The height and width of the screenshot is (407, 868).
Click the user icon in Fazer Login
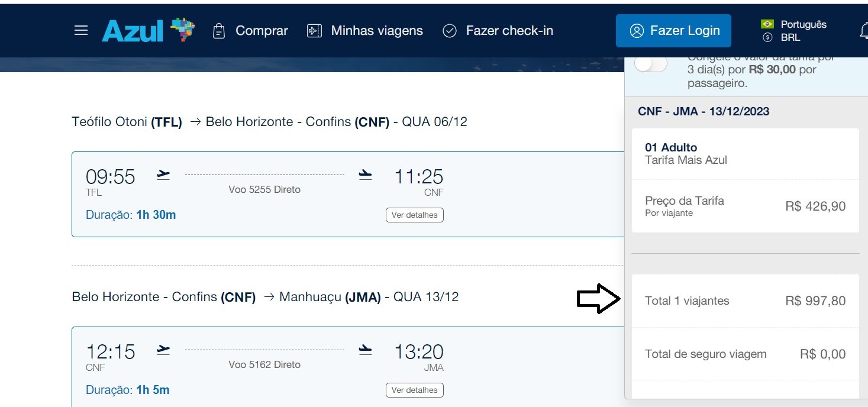[x=637, y=31]
